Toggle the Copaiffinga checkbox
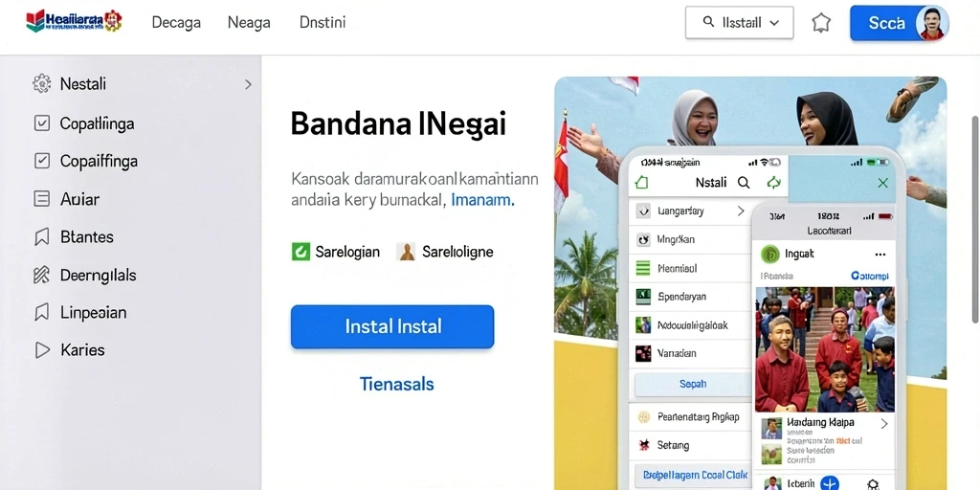This screenshot has width=980, height=490. tap(41, 161)
